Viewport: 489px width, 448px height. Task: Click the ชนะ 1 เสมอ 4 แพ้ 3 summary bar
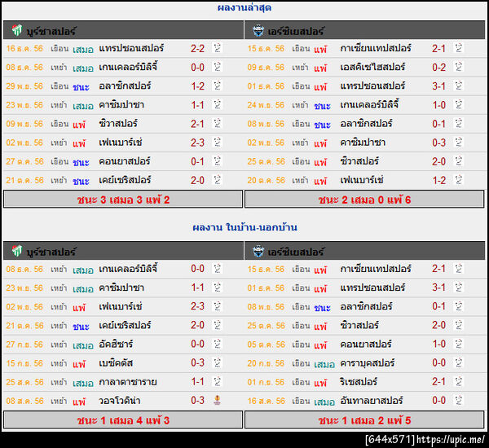123,419
